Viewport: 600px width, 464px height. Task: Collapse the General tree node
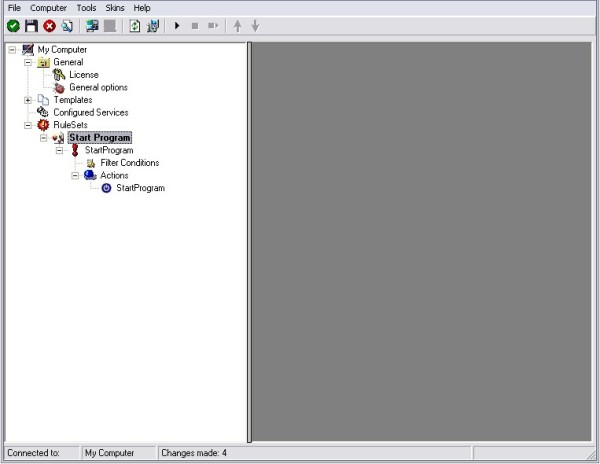tap(28, 62)
